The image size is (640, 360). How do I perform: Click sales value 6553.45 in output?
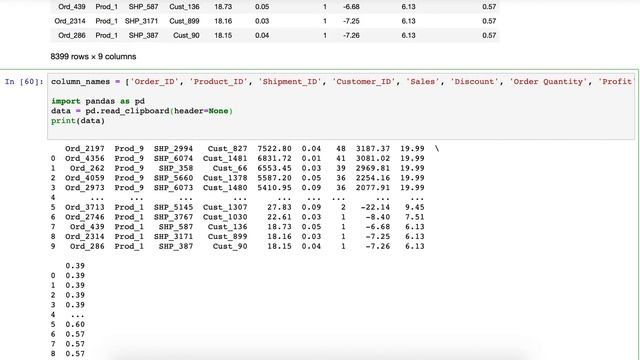pos(274,168)
